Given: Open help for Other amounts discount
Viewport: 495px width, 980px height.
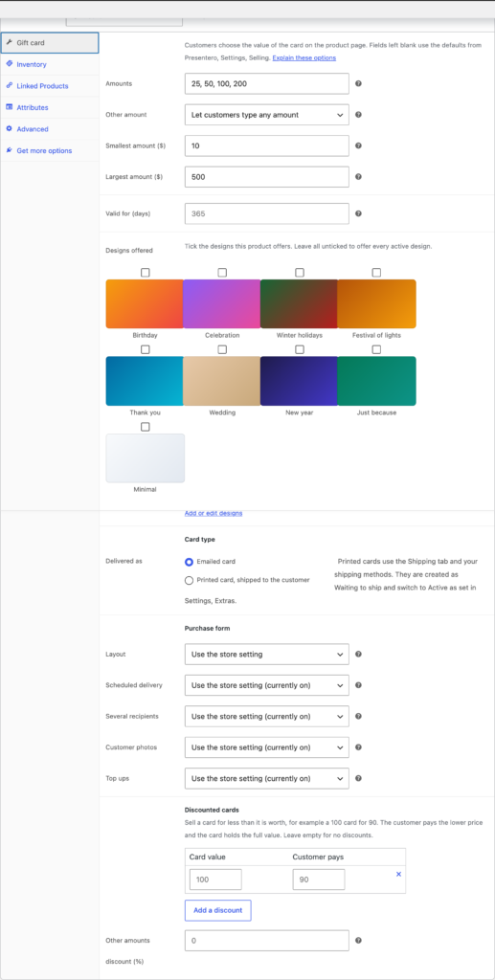Looking at the screenshot, I should 359,940.
